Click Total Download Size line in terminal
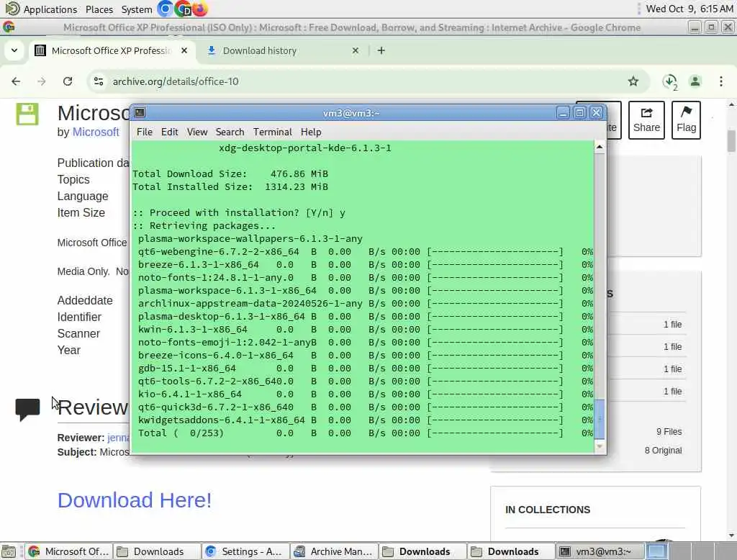 230,174
